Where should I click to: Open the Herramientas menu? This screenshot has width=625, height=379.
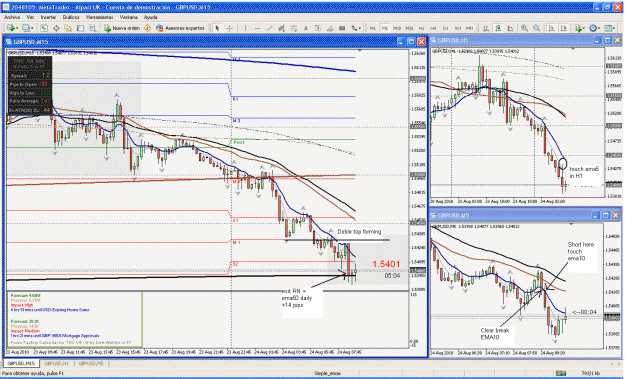(x=100, y=18)
